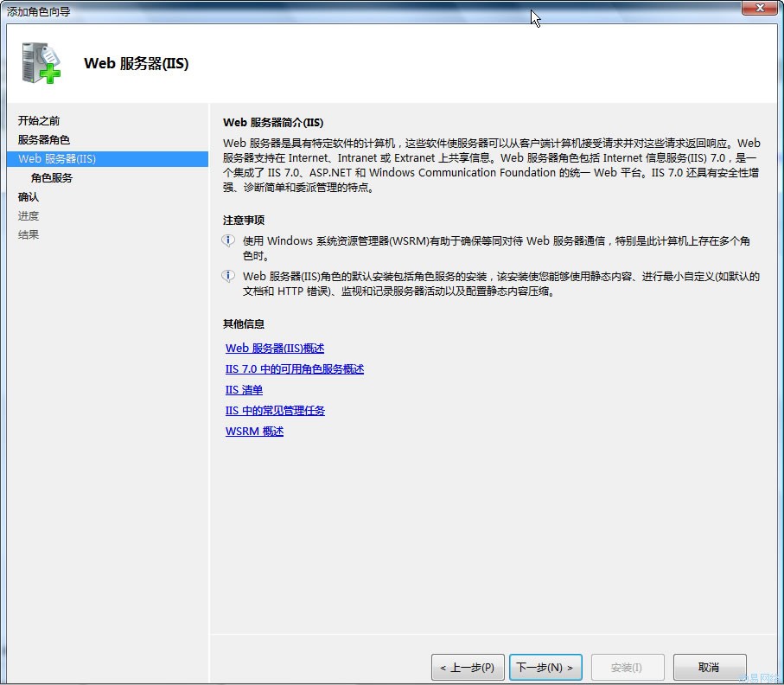Click the info icon beside the default installation note

pos(228,276)
